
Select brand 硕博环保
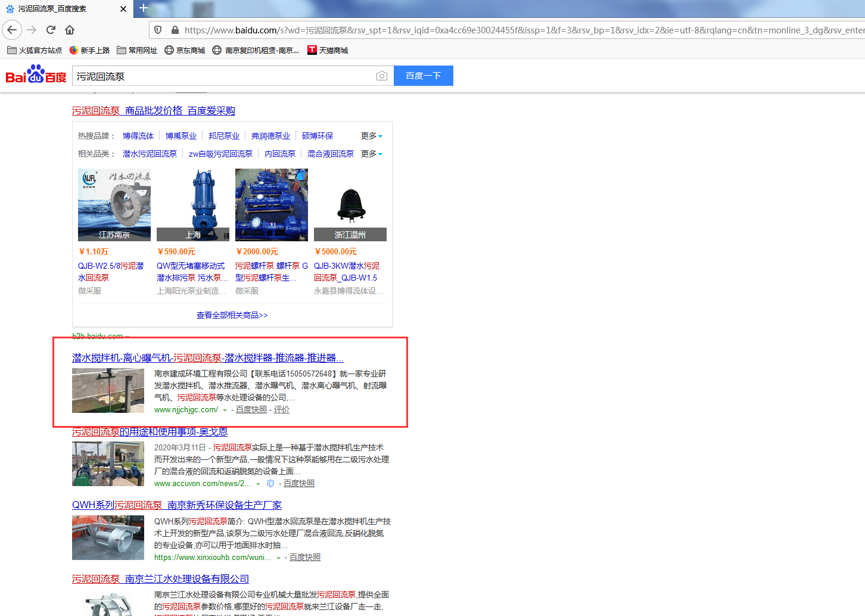coord(318,136)
